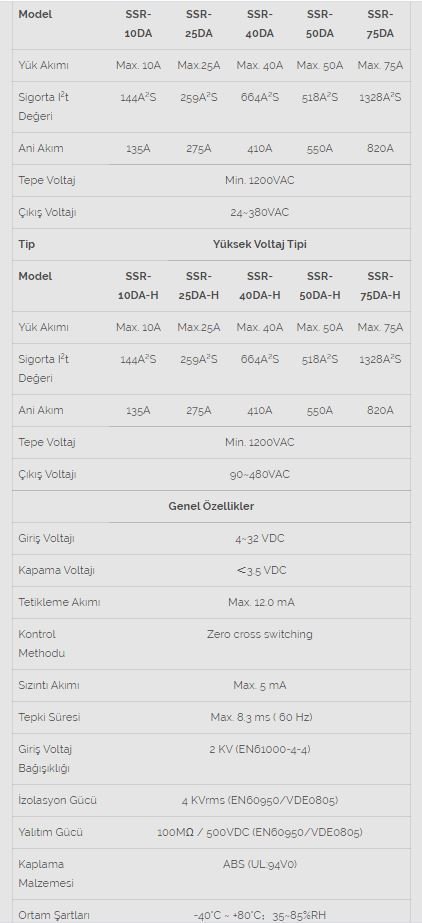The width and height of the screenshot is (422, 923).
Task: Click the 90~480VAC output voltage value
Action: tap(260, 474)
